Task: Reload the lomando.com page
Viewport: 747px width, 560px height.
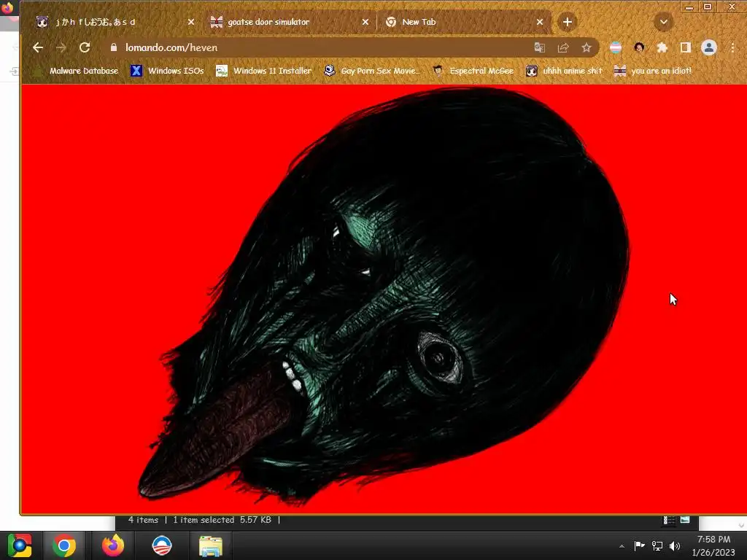Action: [x=85, y=47]
